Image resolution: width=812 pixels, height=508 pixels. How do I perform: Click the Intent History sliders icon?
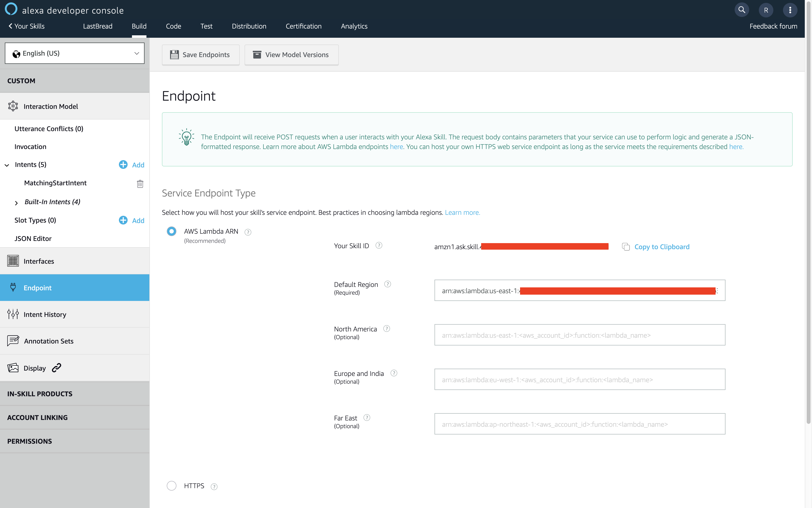point(13,314)
